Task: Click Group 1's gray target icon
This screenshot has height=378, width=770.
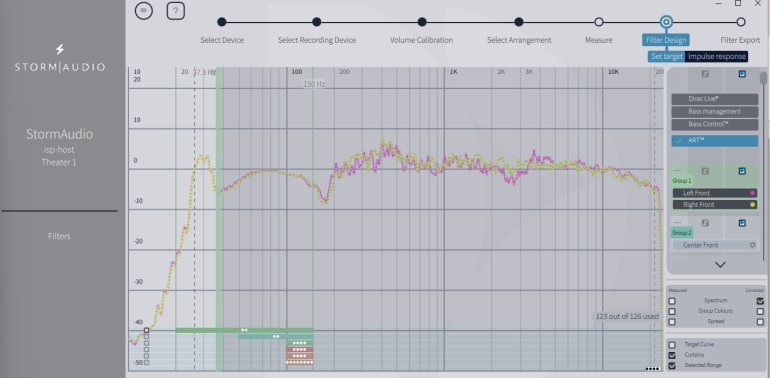Action: (705, 171)
